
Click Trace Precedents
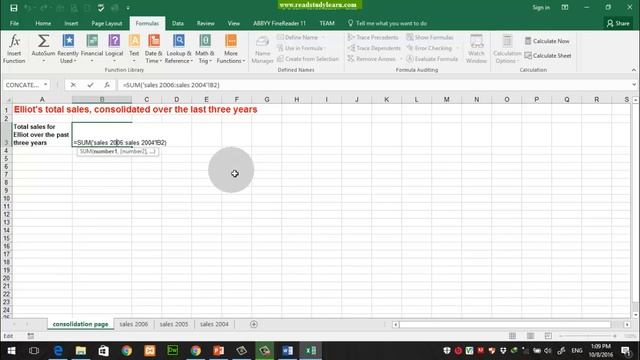(x=373, y=38)
